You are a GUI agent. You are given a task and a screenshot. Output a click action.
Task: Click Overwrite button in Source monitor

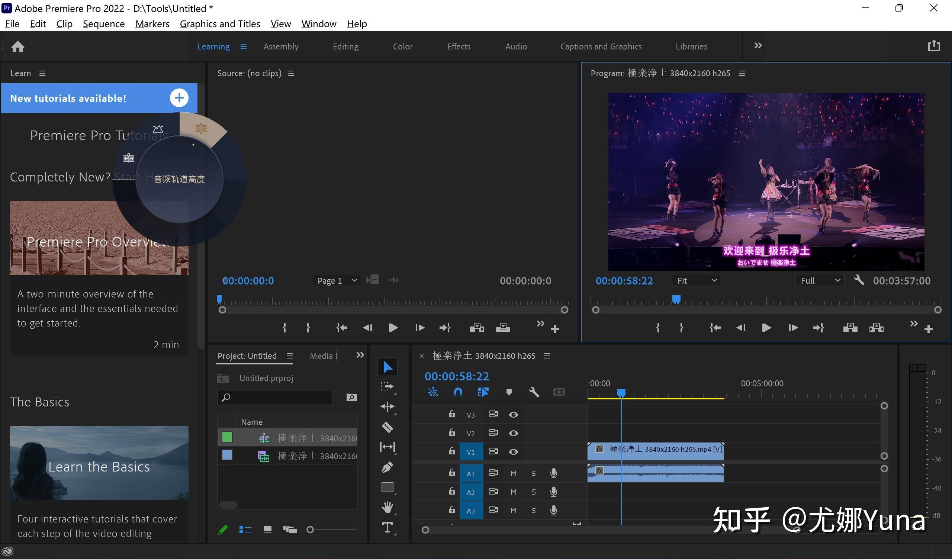(503, 328)
